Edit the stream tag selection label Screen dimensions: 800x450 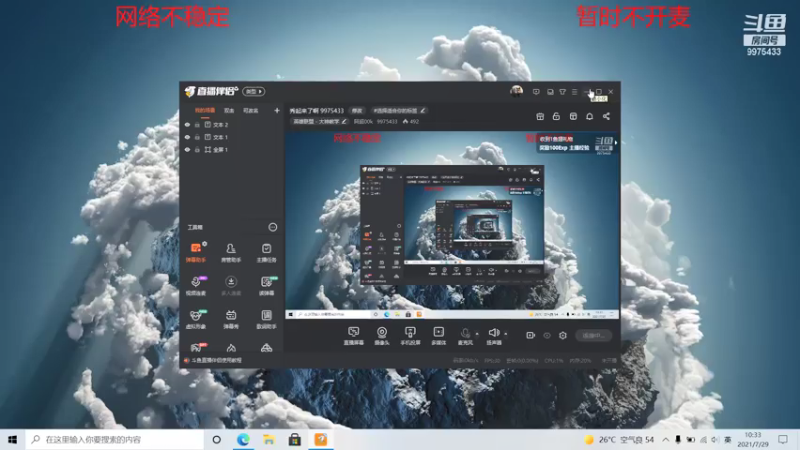(x=398, y=110)
